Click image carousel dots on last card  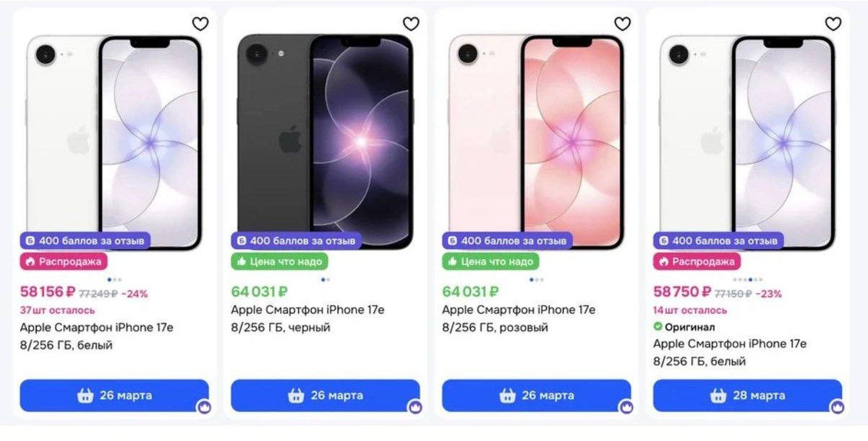point(748,279)
